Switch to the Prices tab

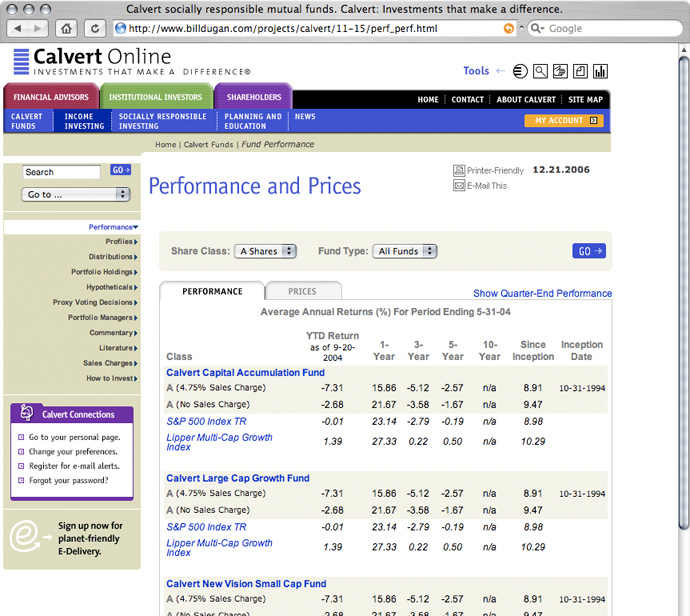(x=302, y=291)
